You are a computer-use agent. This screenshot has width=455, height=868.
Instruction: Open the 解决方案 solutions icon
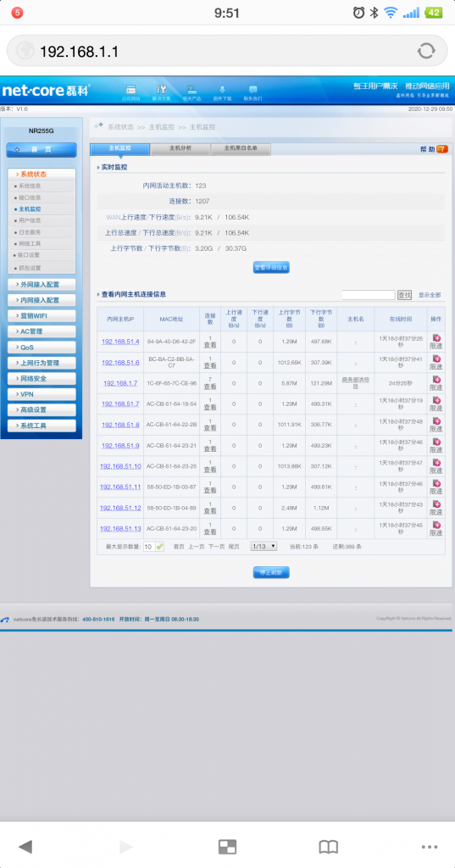(161, 92)
